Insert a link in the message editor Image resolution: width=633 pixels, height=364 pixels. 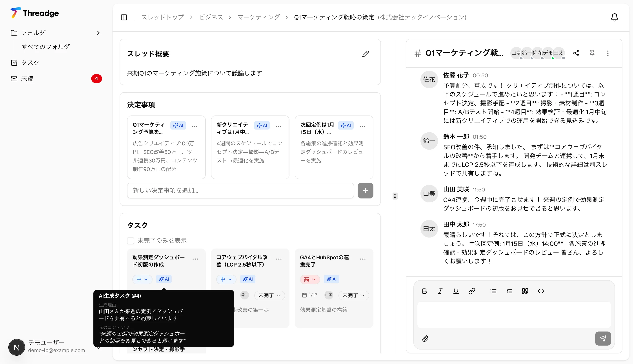[x=472, y=291]
